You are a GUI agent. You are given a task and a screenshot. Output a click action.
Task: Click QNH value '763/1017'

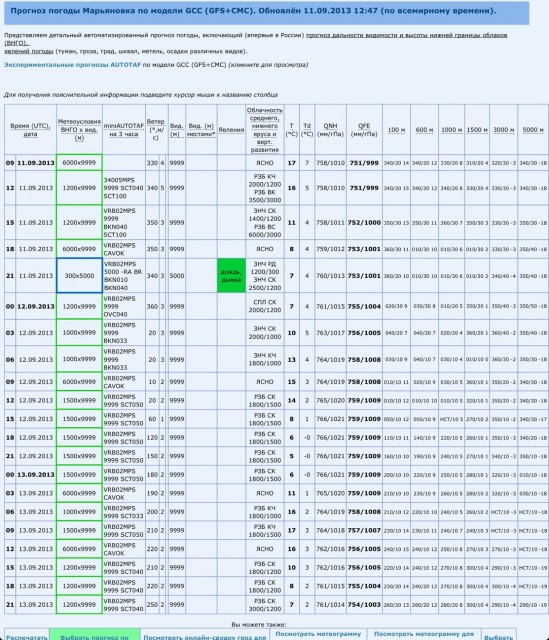(x=330, y=333)
